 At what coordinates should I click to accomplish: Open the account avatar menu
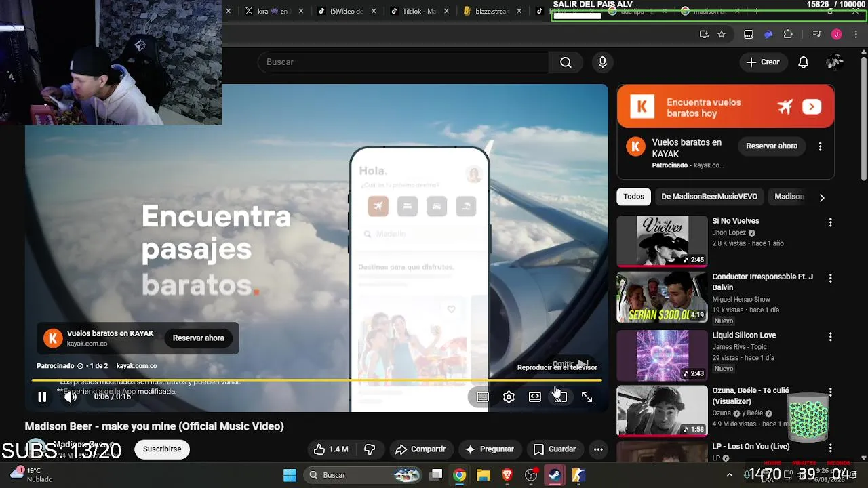[x=835, y=62]
